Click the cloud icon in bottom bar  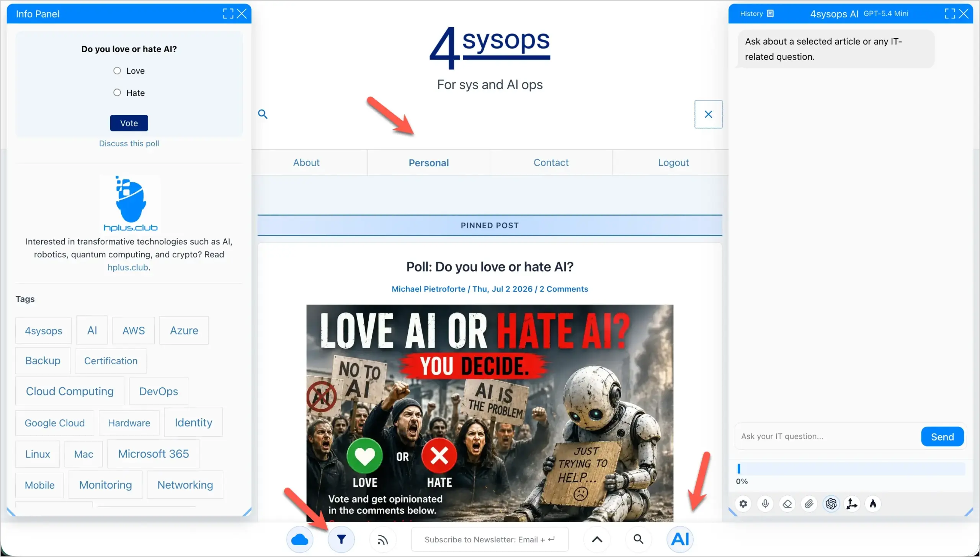pos(300,539)
